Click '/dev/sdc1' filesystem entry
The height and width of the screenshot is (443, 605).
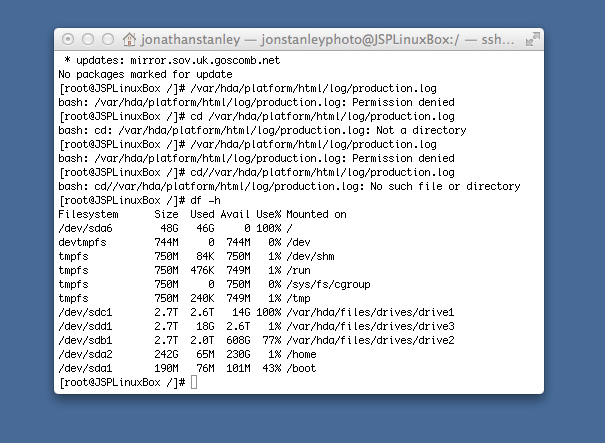85,313
